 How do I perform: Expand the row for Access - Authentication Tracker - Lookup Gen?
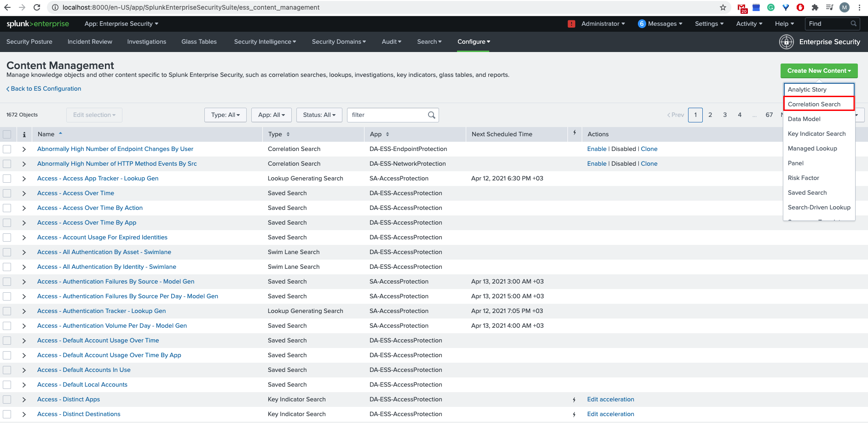(24, 311)
